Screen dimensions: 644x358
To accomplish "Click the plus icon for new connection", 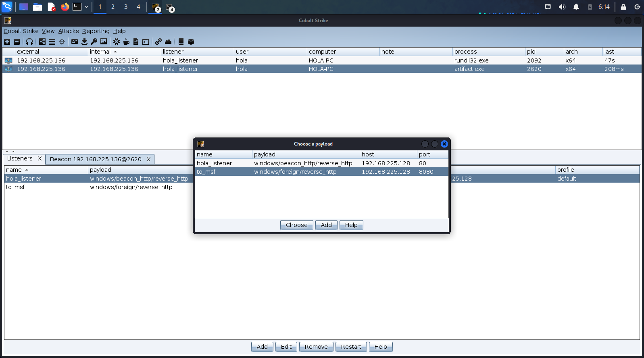I will [x=7, y=42].
